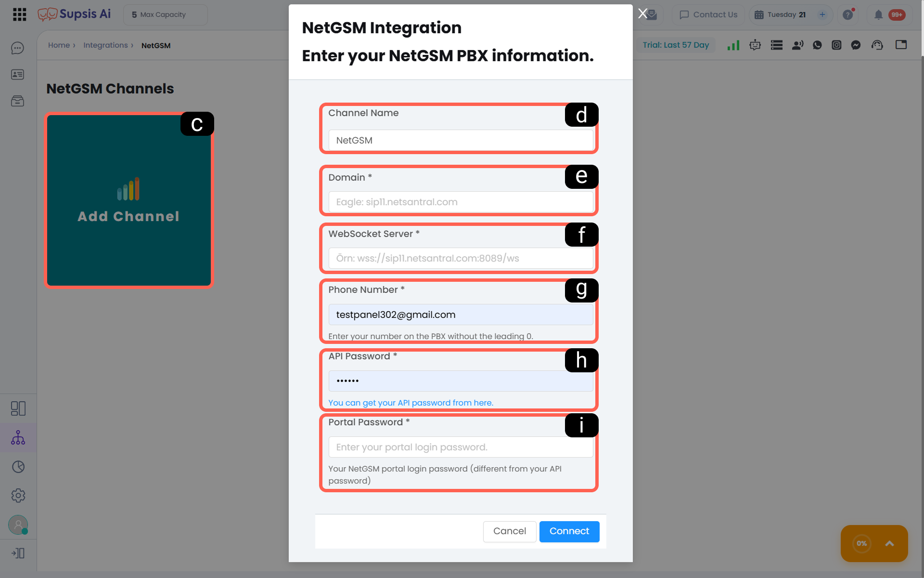Viewport: 924px width, 578px height.
Task: Open the dashboard layout sidebar icon
Action: click(x=18, y=408)
